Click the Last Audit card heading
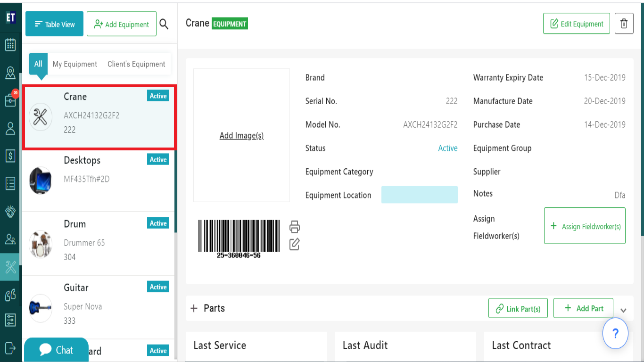 pyautogui.click(x=365, y=345)
